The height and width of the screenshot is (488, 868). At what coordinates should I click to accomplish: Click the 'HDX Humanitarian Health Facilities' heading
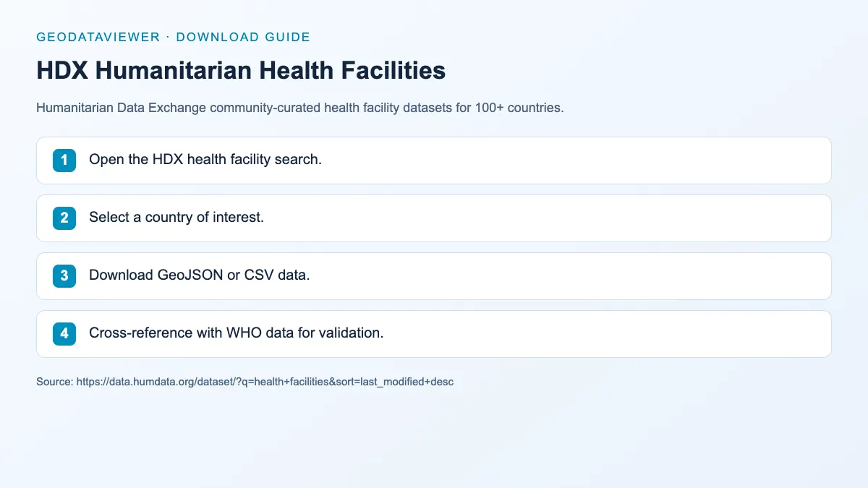click(241, 70)
